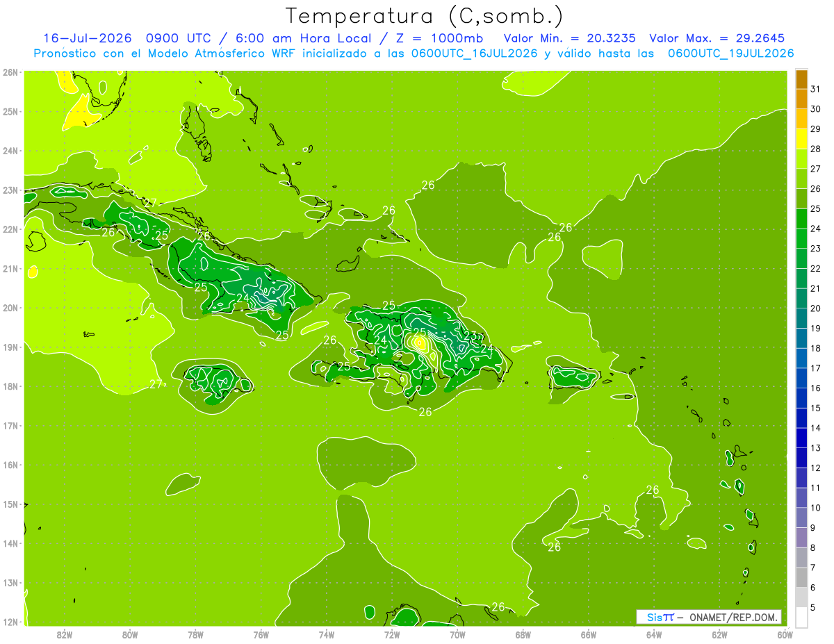
Task: Click the 28 degree yellow legend swatch
Action: [x=801, y=140]
